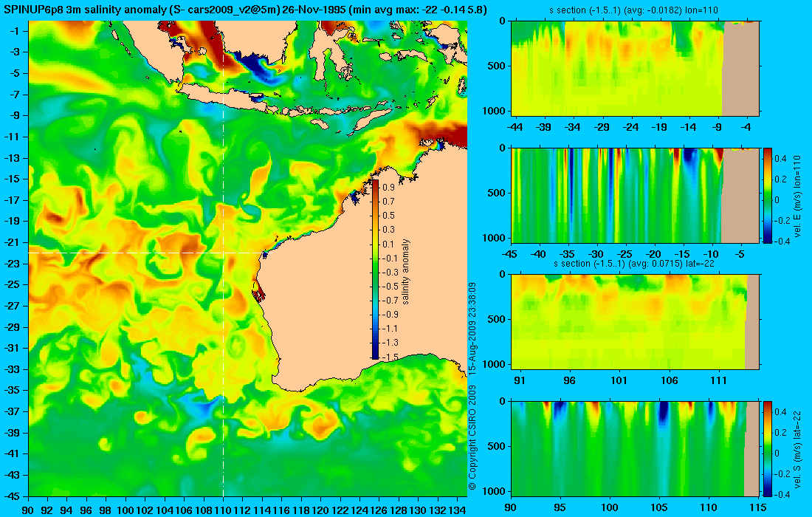Click longitude label 120 on main map axis

pyautogui.click(x=320, y=510)
